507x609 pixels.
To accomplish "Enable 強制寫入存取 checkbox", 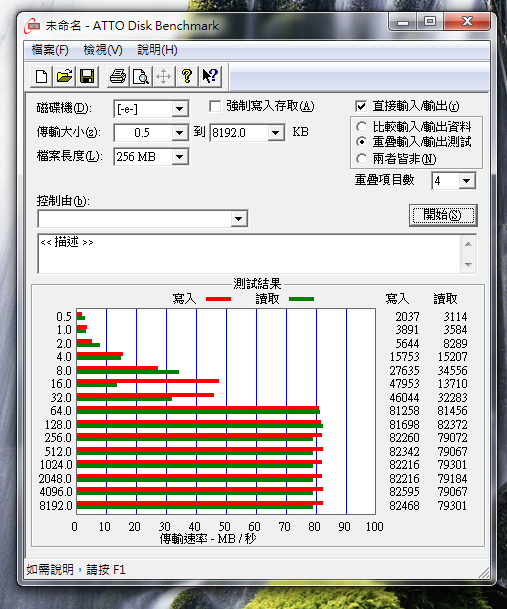I will tap(215, 106).
